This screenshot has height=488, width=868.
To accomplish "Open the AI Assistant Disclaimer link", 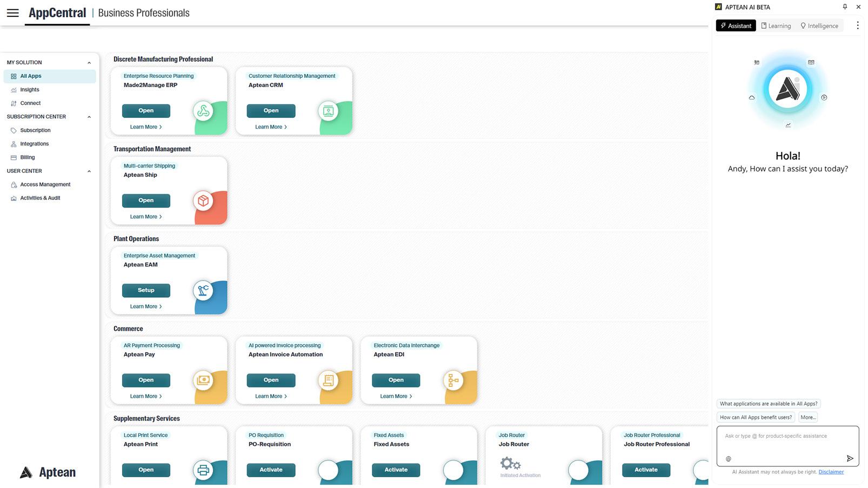I will pyautogui.click(x=831, y=472).
